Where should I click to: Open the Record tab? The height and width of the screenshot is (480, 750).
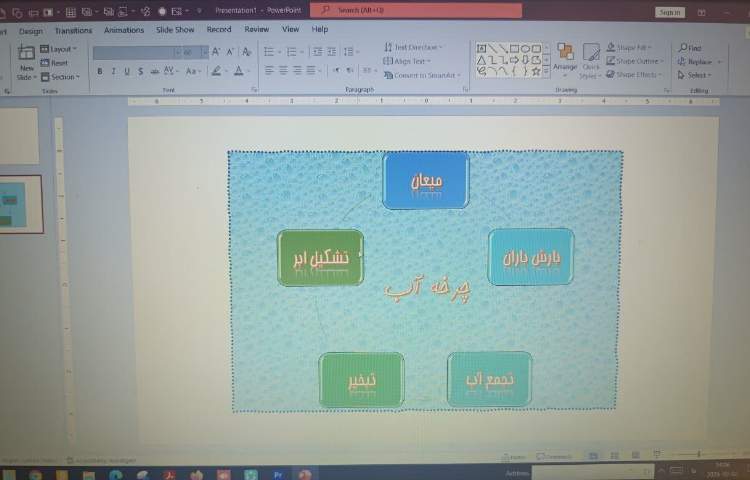click(219, 29)
